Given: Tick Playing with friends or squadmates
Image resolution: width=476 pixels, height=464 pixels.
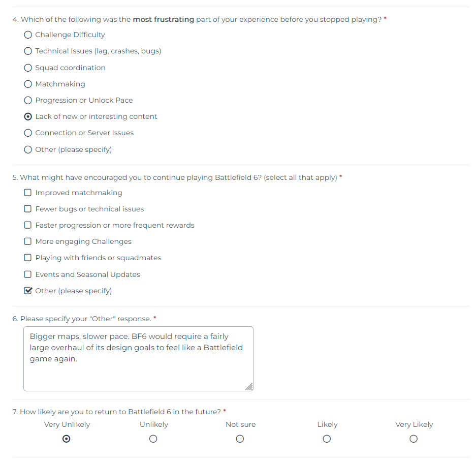Looking at the screenshot, I should pos(28,258).
